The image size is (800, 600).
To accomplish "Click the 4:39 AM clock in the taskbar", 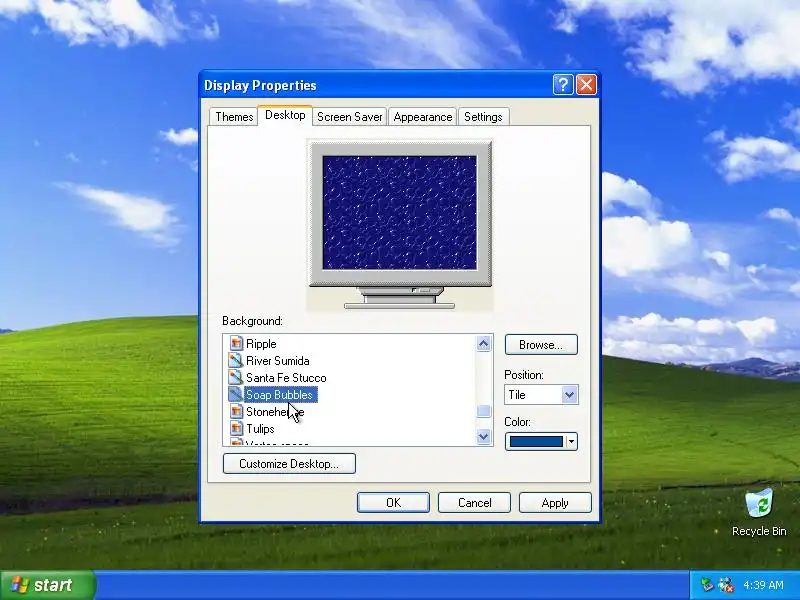I will (x=763, y=585).
